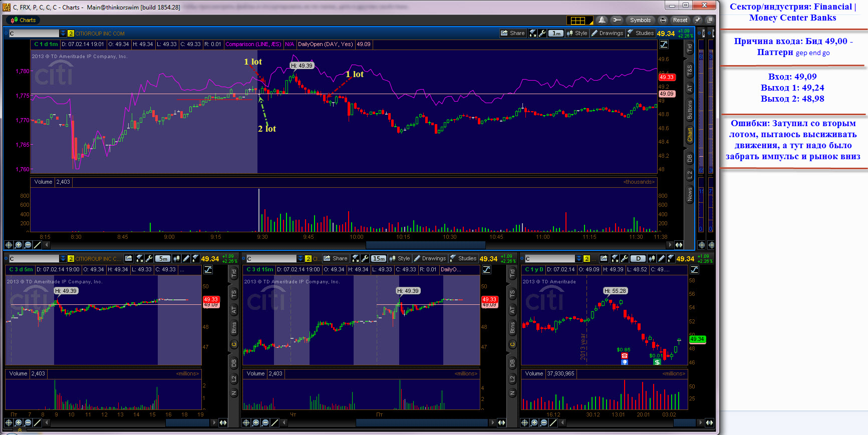Click yellow link number 2 on daily chart
Image resolution: width=868 pixels, height=435 pixels.
point(587,259)
